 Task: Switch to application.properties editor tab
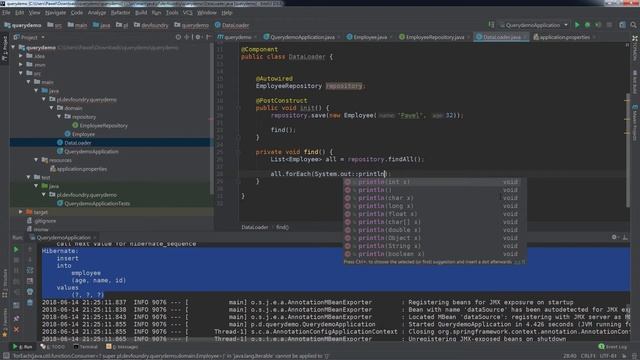tap(565, 37)
